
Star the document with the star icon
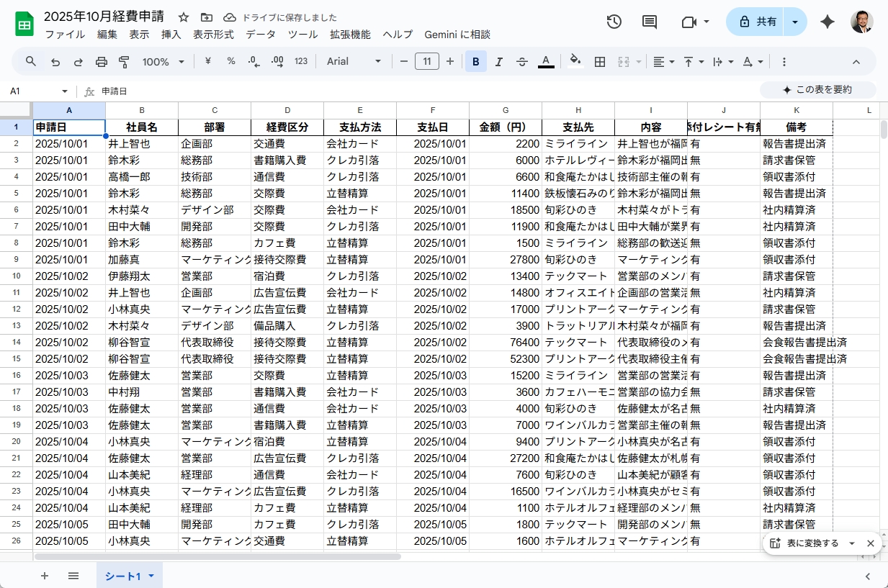pos(184,17)
